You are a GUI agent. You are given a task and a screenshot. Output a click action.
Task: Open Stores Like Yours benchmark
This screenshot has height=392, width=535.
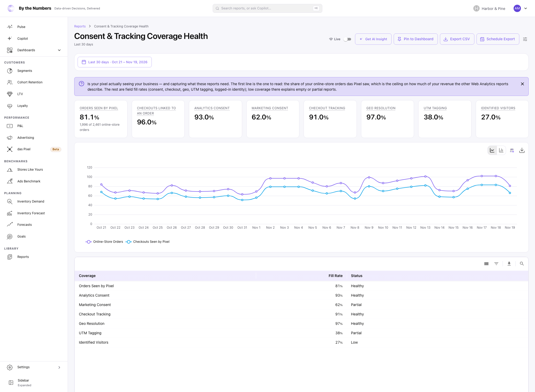point(34,170)
